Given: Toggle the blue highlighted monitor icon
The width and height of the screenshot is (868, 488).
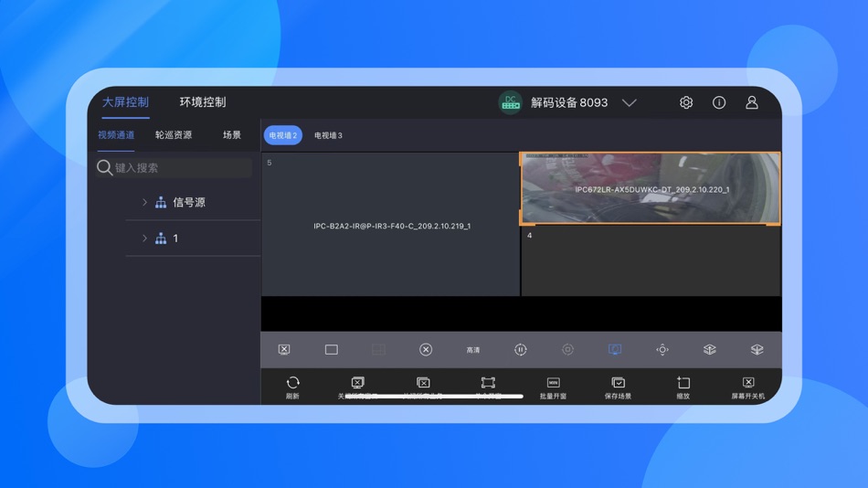Looking at the screenshot, I should pos(615,349).
